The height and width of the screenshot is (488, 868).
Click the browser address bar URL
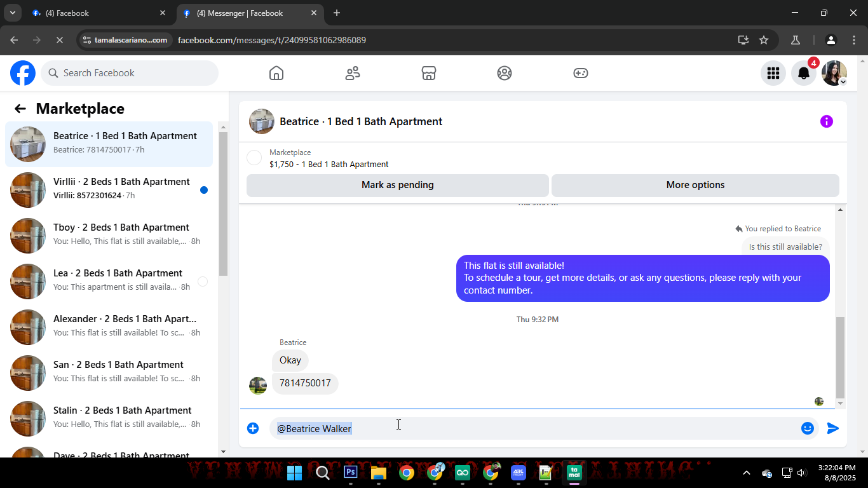(x=272, y=40)
